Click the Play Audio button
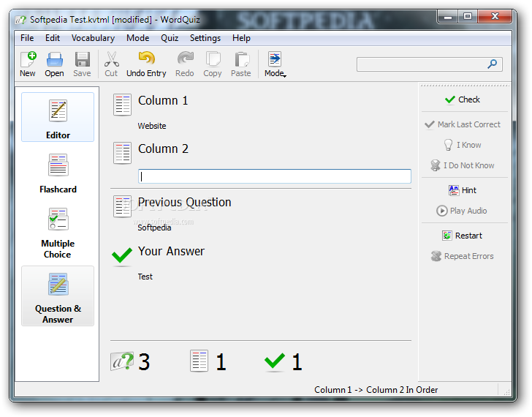532x417 pixels. (x=462, y=211)
